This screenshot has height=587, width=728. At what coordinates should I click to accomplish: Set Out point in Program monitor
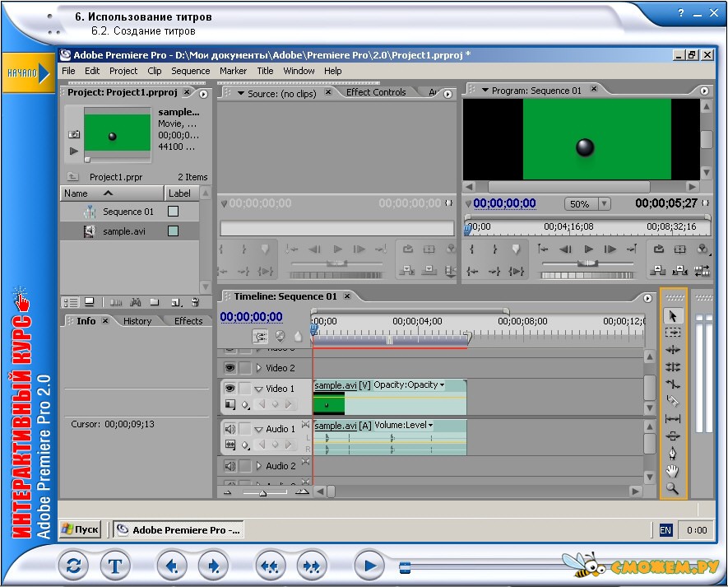point(494,249)
